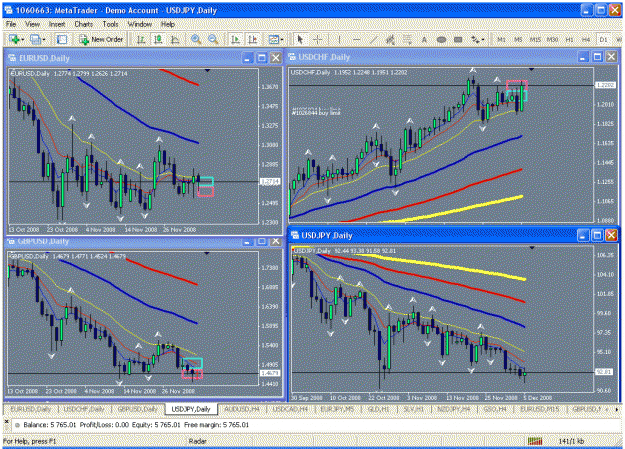The width and height of the screenshot is (625, 449).
Task: Expand the arrows tool dropdown
Action: [x=483, y=39]
